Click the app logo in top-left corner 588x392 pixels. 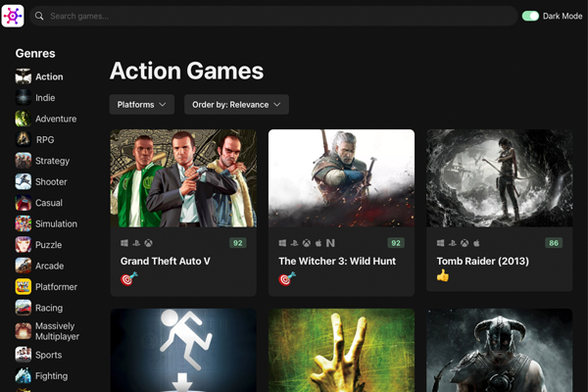pos(13,16)
